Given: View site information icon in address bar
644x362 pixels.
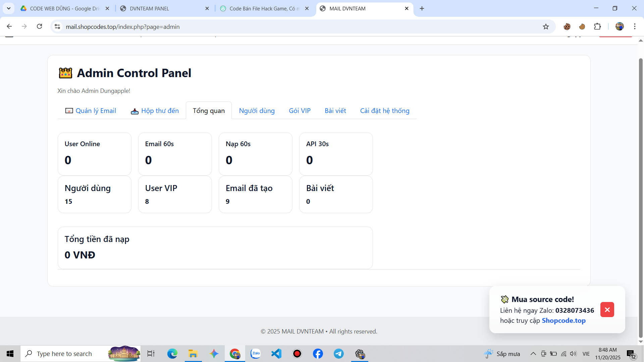Looking at the screenshot, I should coord(57,26).
